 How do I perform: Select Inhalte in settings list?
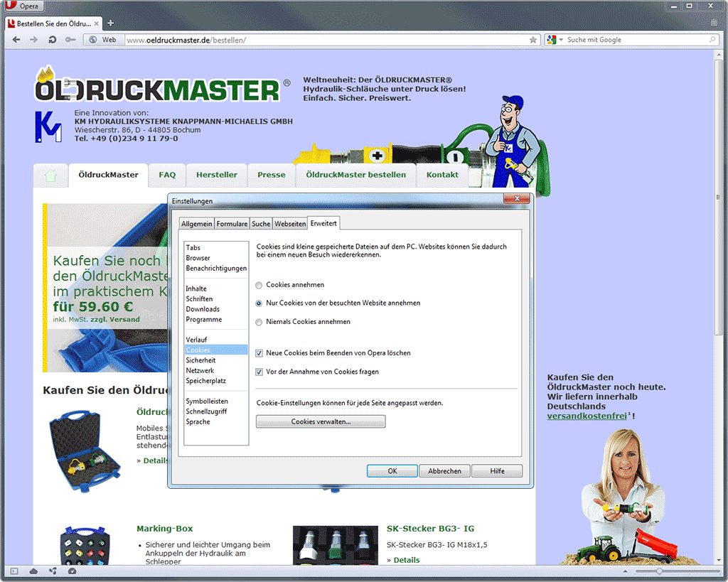pos(216,289)
